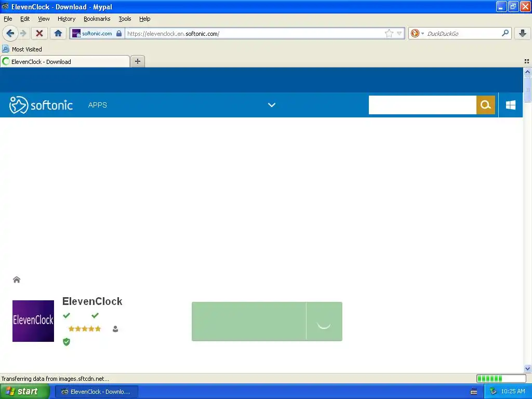The width and height of the screenshot is (532, 399).
Task: Click the status bar transferring data text
Action: click(x=55, y=379)
